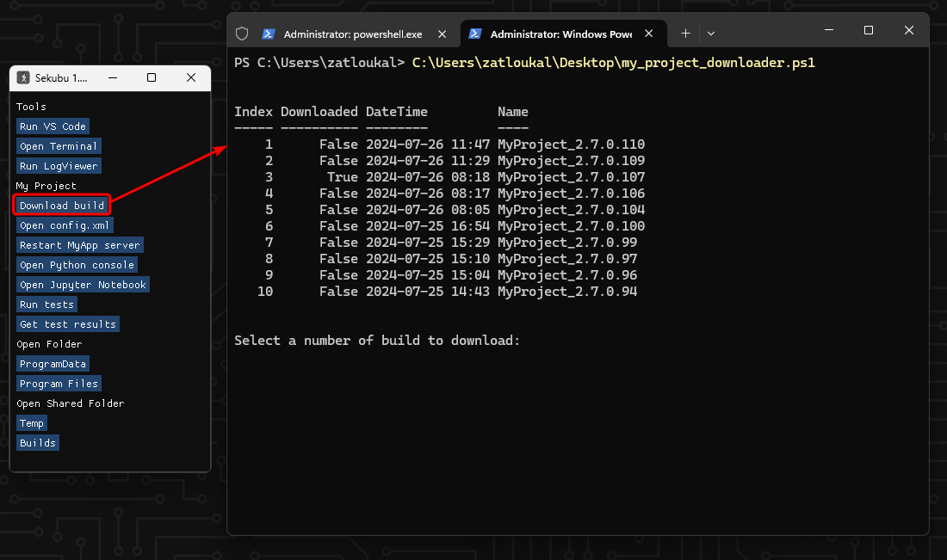Click Open Terminal button

coord(59,146)
